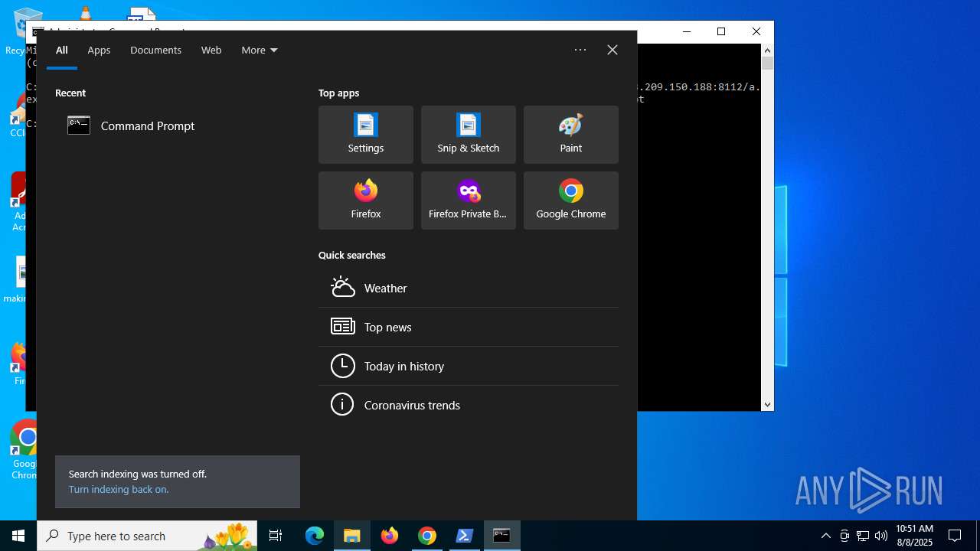Screen dimensions: 980x551
Task: Switch to the Documents search tab
Action: point(155,51)
